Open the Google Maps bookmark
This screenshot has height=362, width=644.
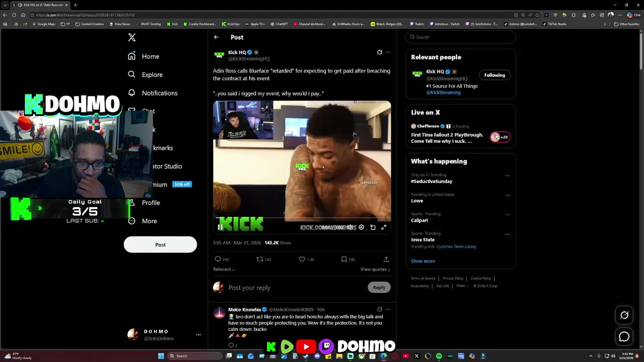point(43,24)
